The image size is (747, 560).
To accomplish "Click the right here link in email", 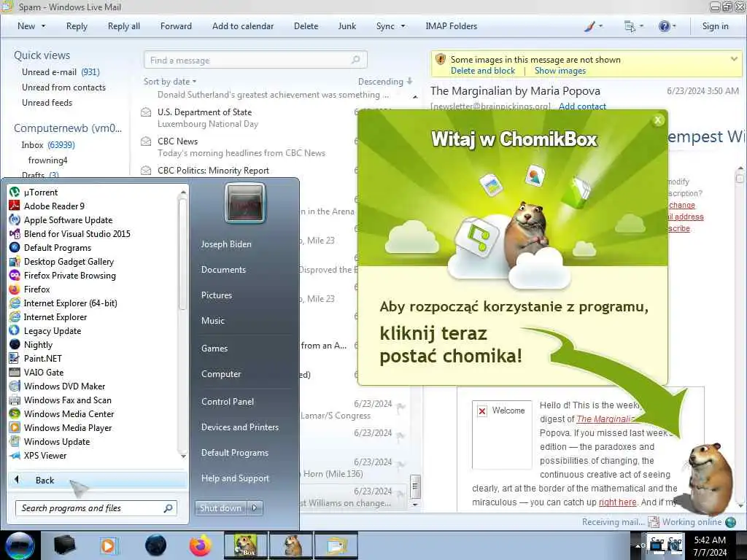I will point(617,502).
